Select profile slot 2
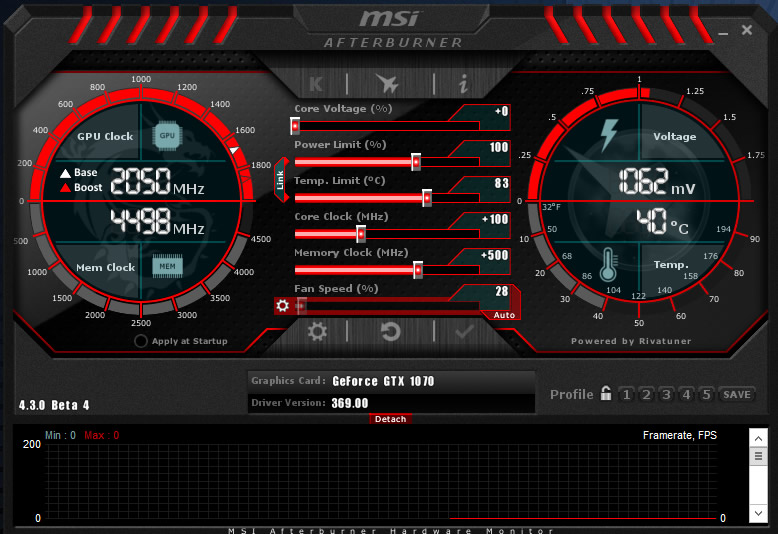Screen dimensions: 778x534 click(647, 395)
